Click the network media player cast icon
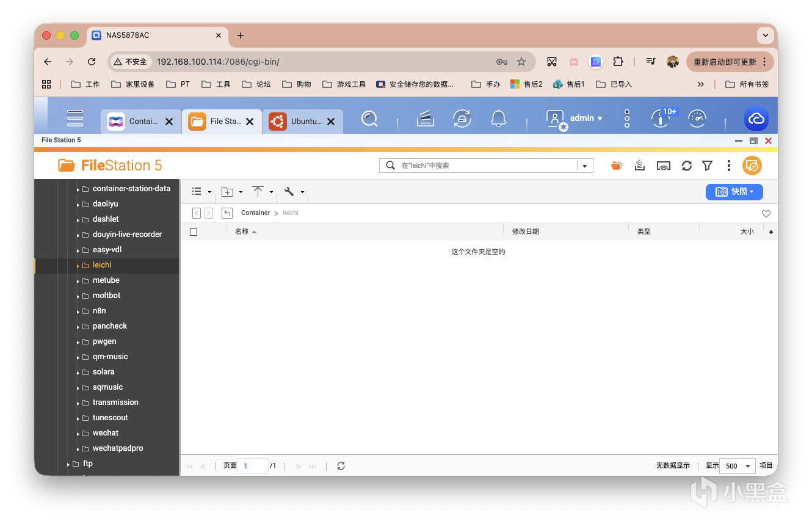Image resolution: width=812 pixels, height=521 pixels. click(x=664, y=166)
